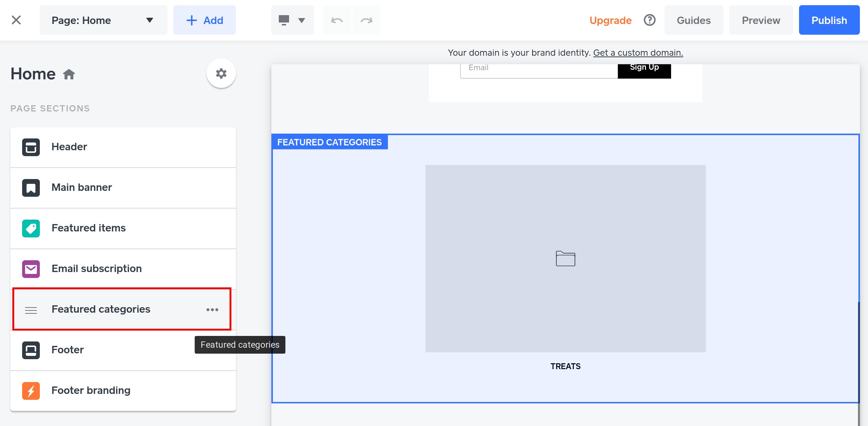
Task: Click the Preview button
Action: [761, 20]
